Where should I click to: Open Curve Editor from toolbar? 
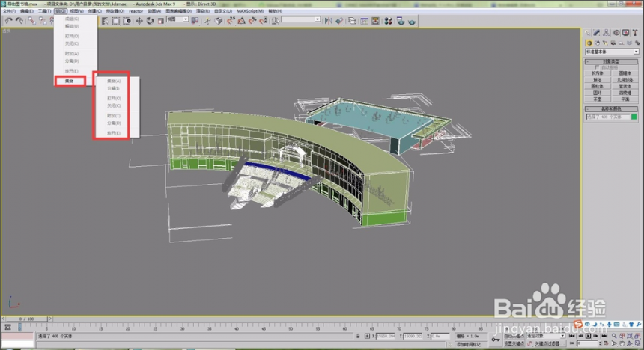point(364,20)
